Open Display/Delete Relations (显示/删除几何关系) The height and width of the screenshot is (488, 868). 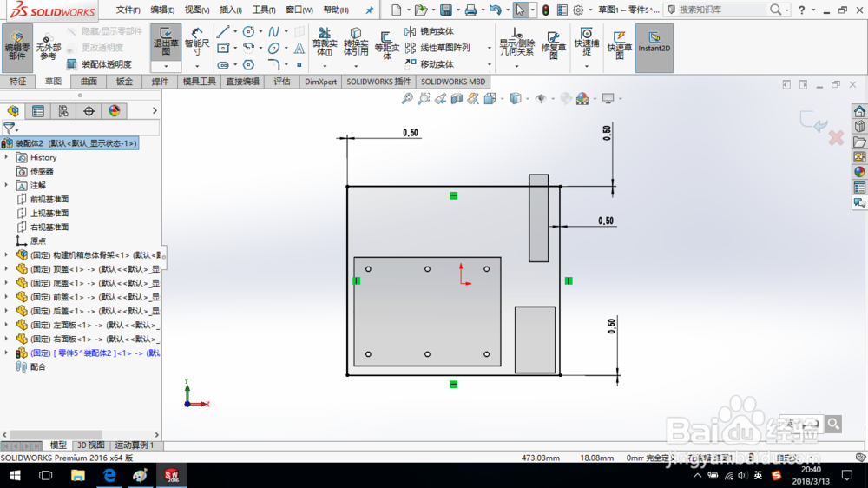coord(516,42)
